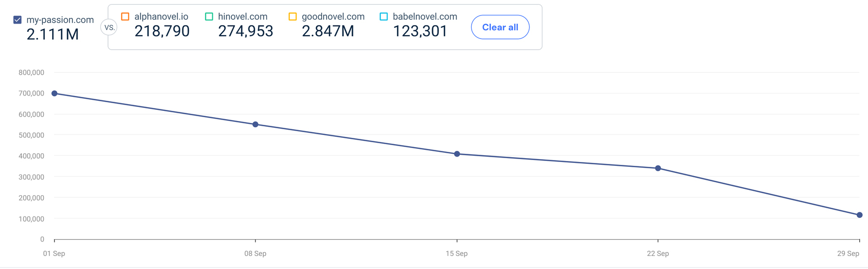Uncheck the my-passion.com checkbox
This screenshot has height=269, width=868.
coord(17,20)
